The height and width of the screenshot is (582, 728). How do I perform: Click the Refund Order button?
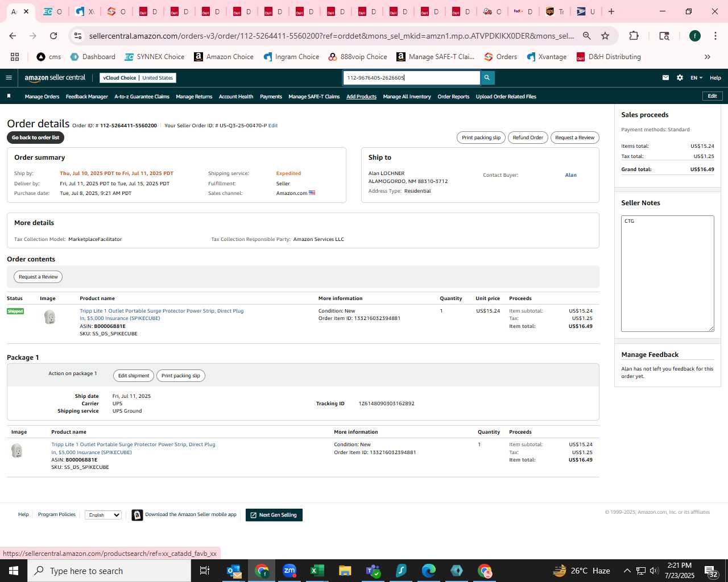pyautogui.click(x=528, y=138)
